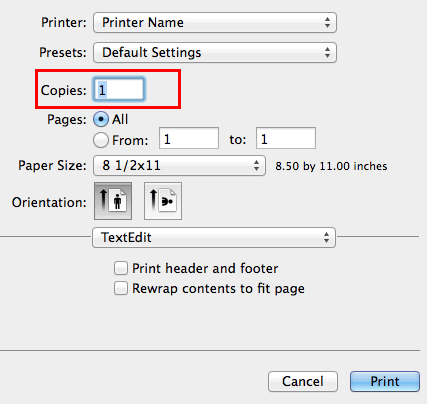Click the Presets dropdown arrows
427x404 pixels.
327,53
